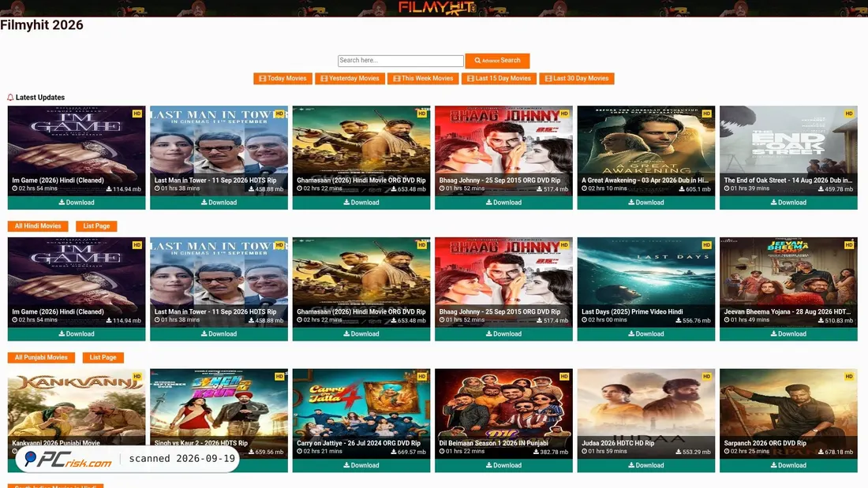Click 'A Great Awakening - 03 Apr 2026' title
This screenshot has height=488, width=868.
click(645, 181)
